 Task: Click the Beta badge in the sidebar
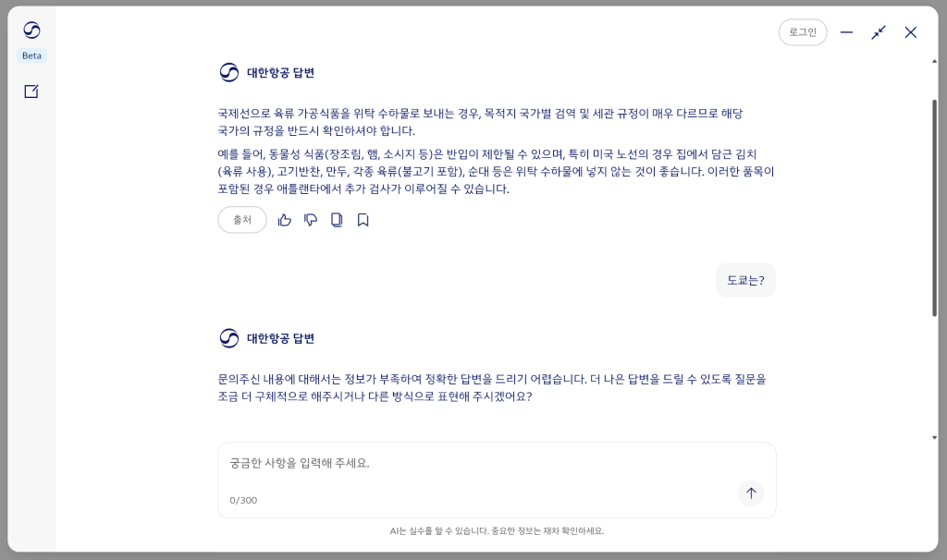[31, 55]
